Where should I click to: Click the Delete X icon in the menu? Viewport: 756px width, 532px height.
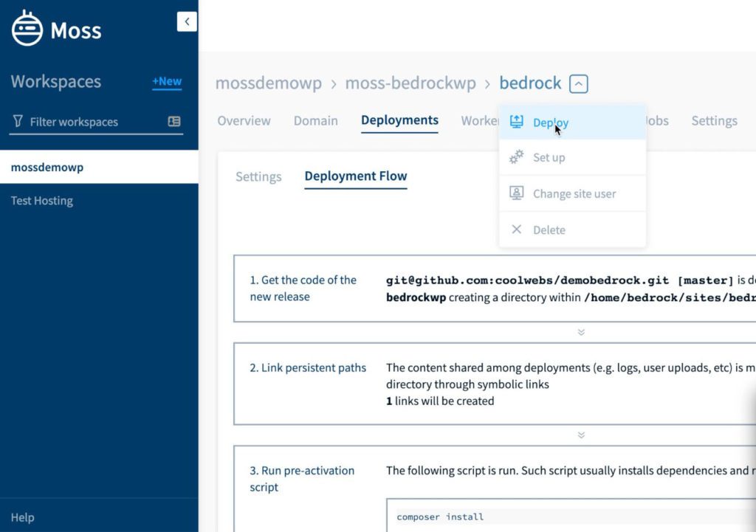click(517, 229)
